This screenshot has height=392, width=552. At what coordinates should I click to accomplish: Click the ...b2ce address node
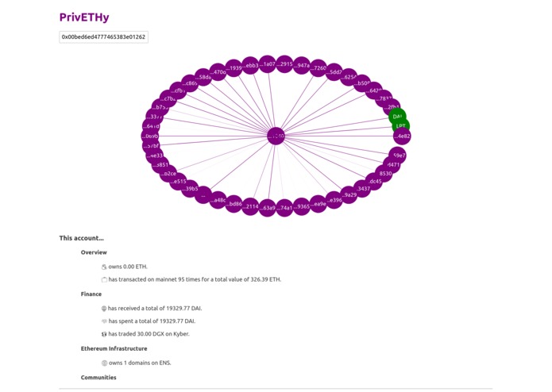click(168, 173)
